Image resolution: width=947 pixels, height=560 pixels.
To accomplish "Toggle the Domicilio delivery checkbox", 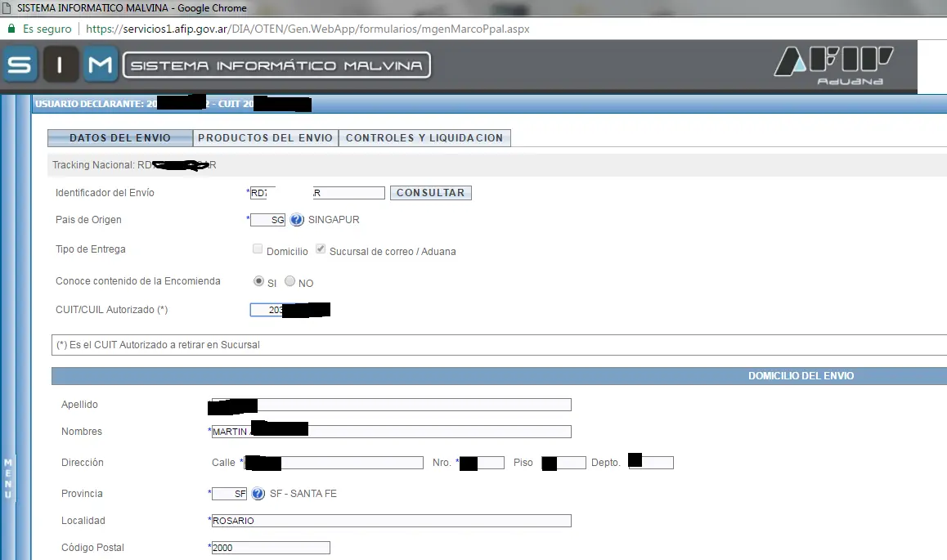I will pos(258,249).
